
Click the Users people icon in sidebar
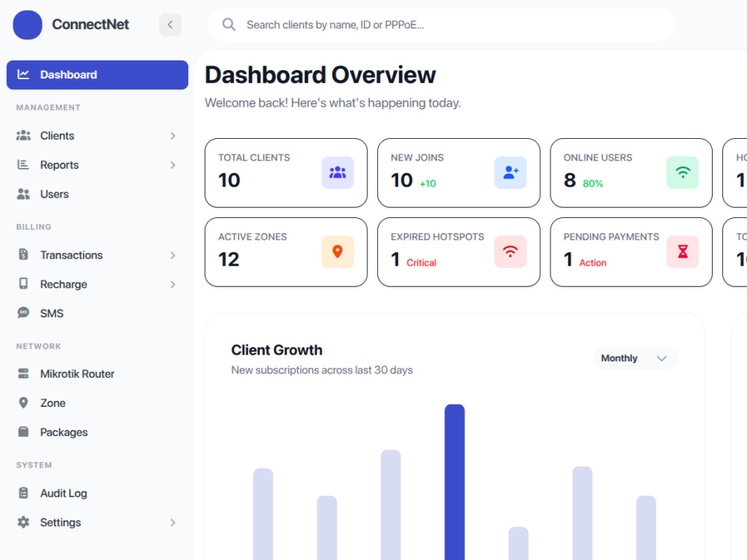point(23,194)
